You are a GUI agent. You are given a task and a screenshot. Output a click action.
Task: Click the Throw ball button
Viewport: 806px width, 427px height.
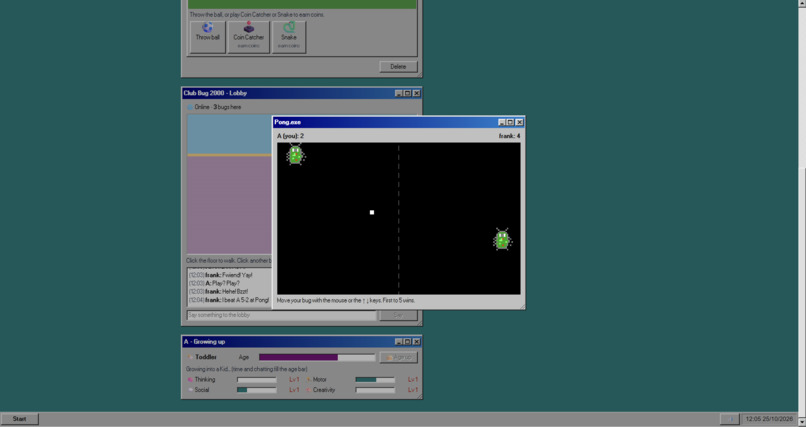click(208, 37)
